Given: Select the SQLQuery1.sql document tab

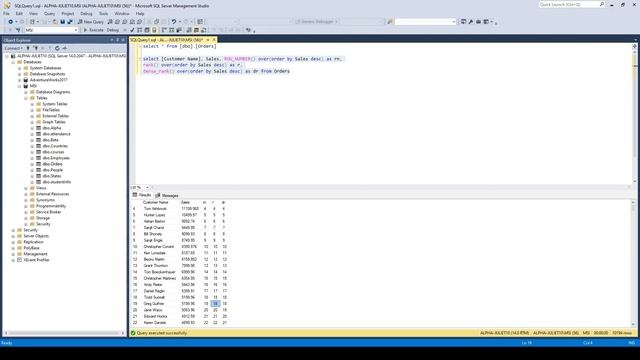Looking at the screenshot, I should [x=167, y=40].
